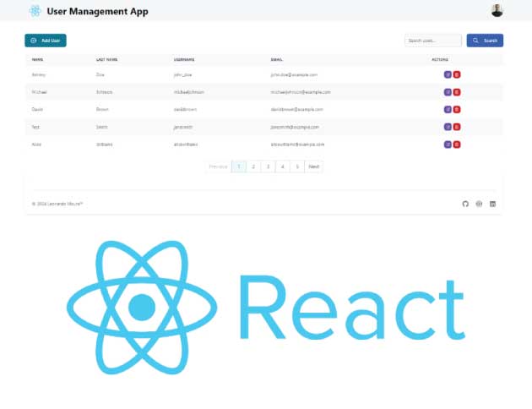Click the Johnson last name cell
Image resolution: width=532 pixels, height=409 pixels.
click(x=104, y=92)
